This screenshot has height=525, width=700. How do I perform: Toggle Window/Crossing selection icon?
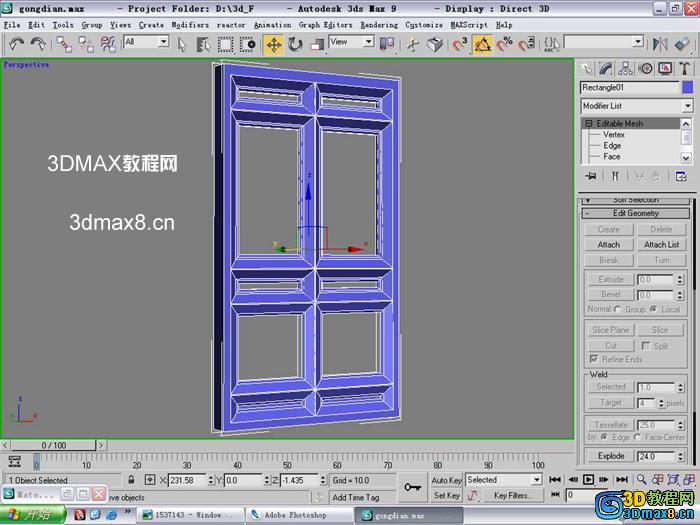coord(247,44)
